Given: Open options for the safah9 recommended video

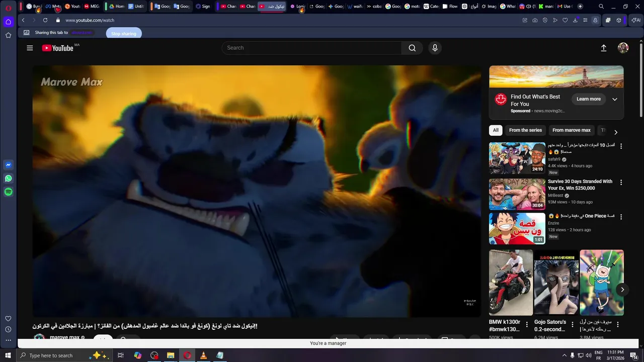Looking at the screenshot, I should [621, 146].
